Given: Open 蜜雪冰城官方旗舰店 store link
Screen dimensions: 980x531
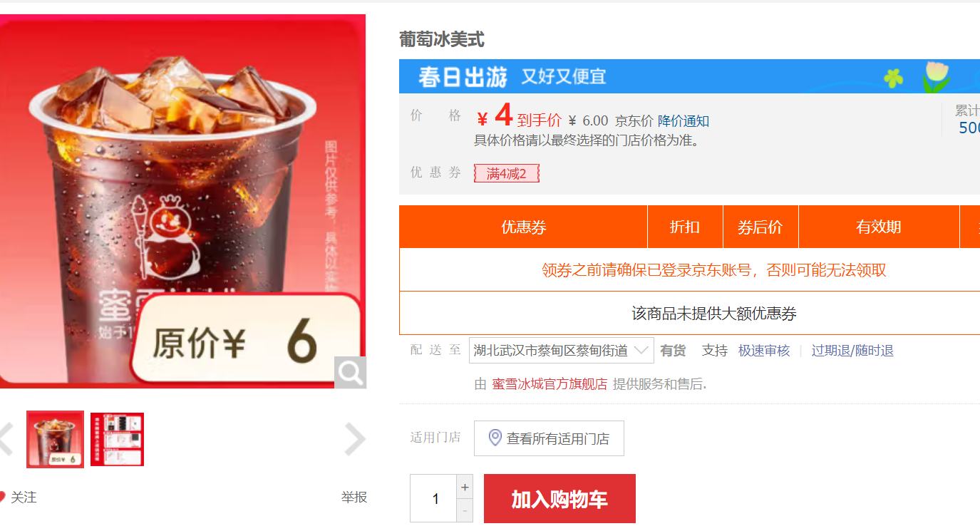Looking at the screenshot, I should 550,384.
